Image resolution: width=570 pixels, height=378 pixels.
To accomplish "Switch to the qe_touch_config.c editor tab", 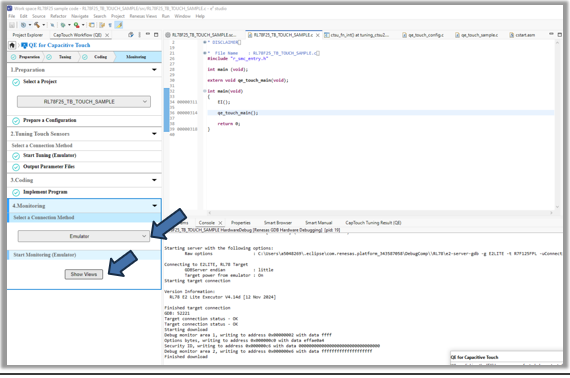I will (x=423, y=35).
